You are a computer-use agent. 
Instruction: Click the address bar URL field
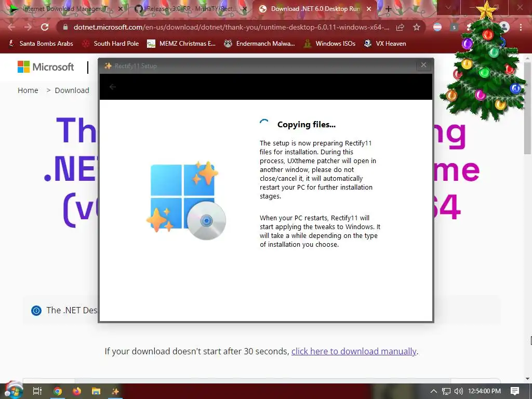(231, 27)
